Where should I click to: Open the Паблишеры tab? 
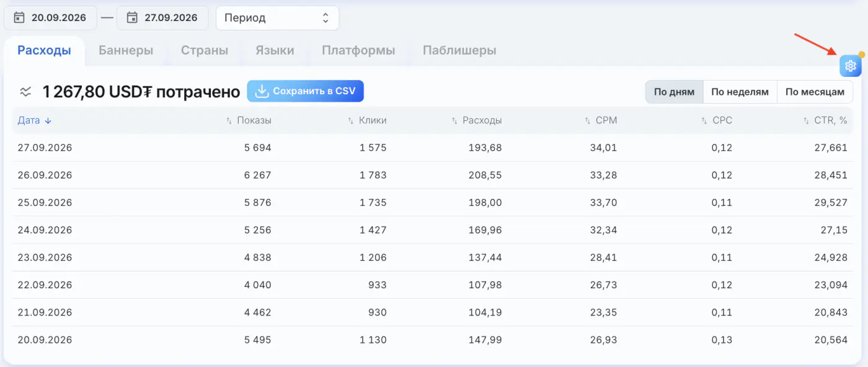click(x=459, y=50)
